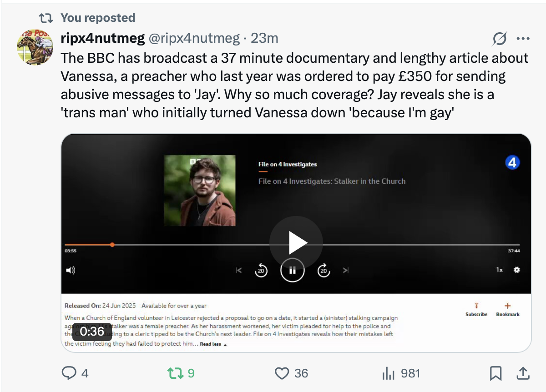Click the Grok circle-slash icon
This screenshot has height=392, width=546.
[x=499, y=39]
